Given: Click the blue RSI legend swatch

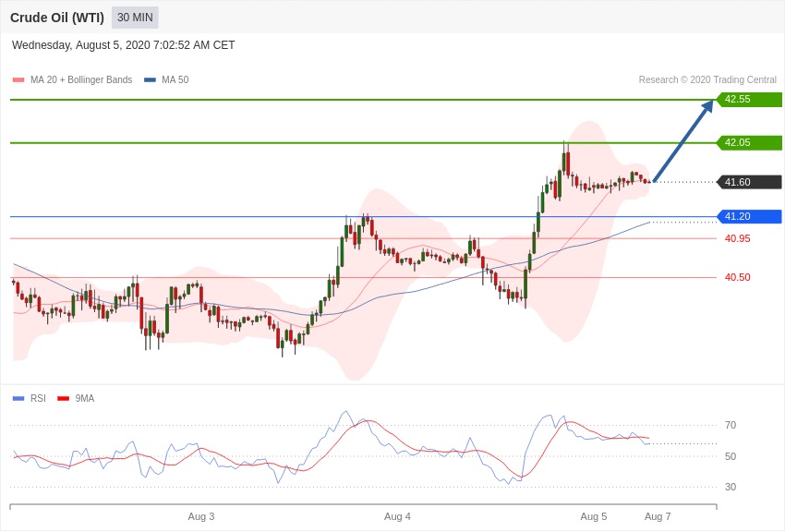Looking at the screenshot, I should pyautogui.click(x=18, y=399).
